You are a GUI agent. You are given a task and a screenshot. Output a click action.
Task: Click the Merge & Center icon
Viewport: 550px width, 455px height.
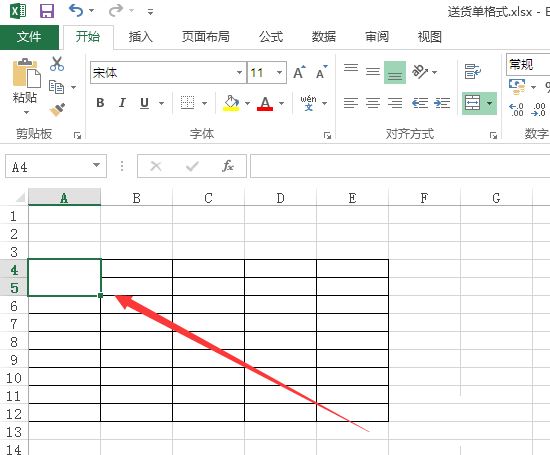[x=472, y=103]
